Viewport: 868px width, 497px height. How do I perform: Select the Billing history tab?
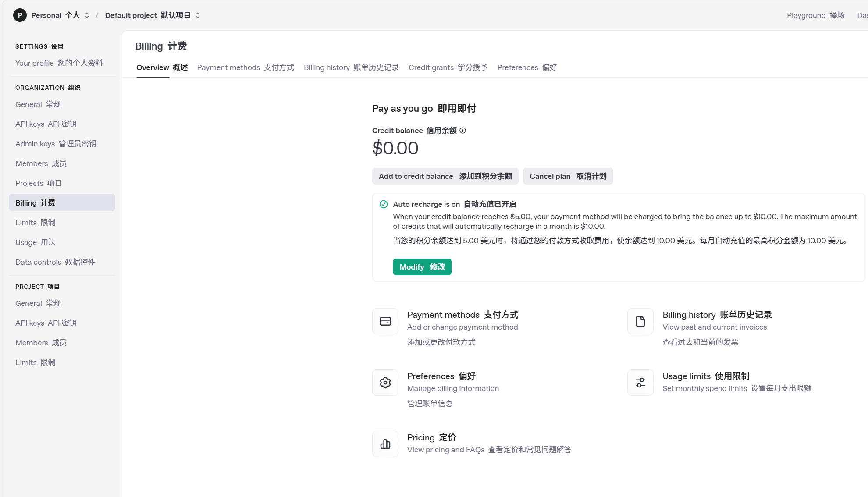click(351, 67)
